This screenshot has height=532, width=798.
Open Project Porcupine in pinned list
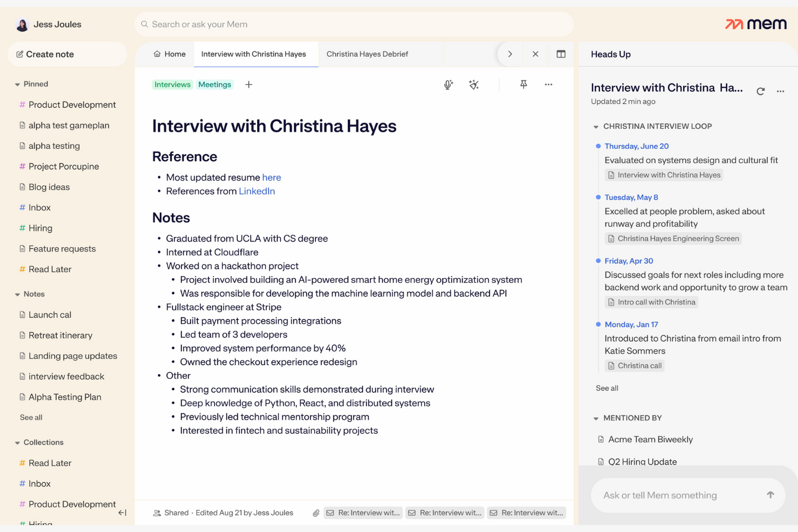64,167
